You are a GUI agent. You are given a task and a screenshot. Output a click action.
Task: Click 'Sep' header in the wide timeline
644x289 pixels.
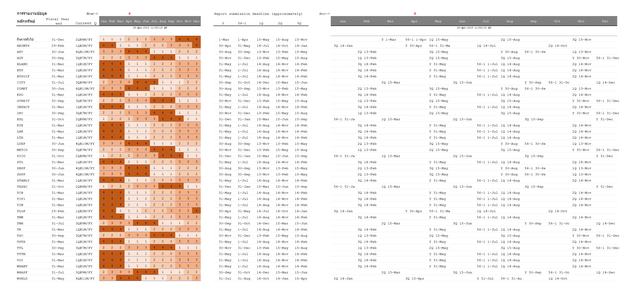tap(533, 21)
